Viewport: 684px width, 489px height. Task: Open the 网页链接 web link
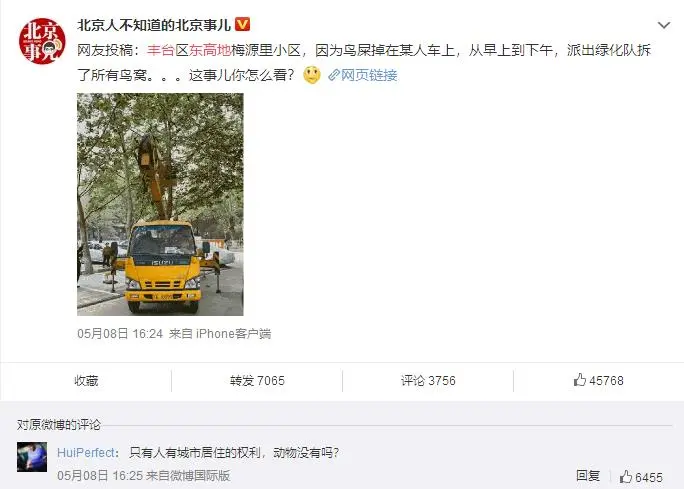pos(369,75)
